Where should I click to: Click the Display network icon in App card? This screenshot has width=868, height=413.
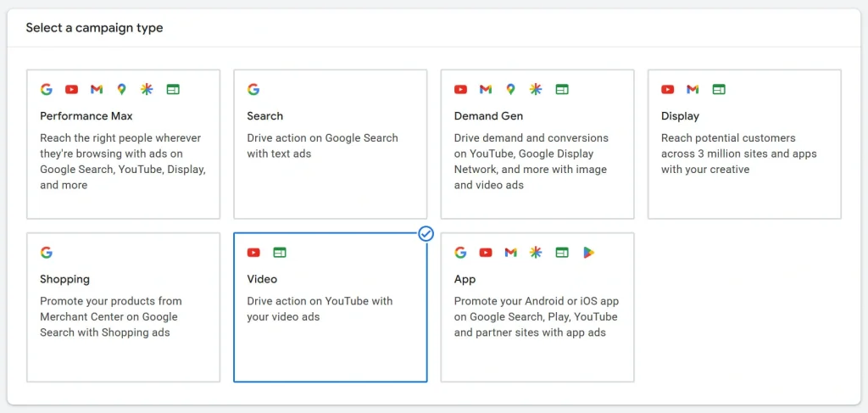click(x=563, y=253)
